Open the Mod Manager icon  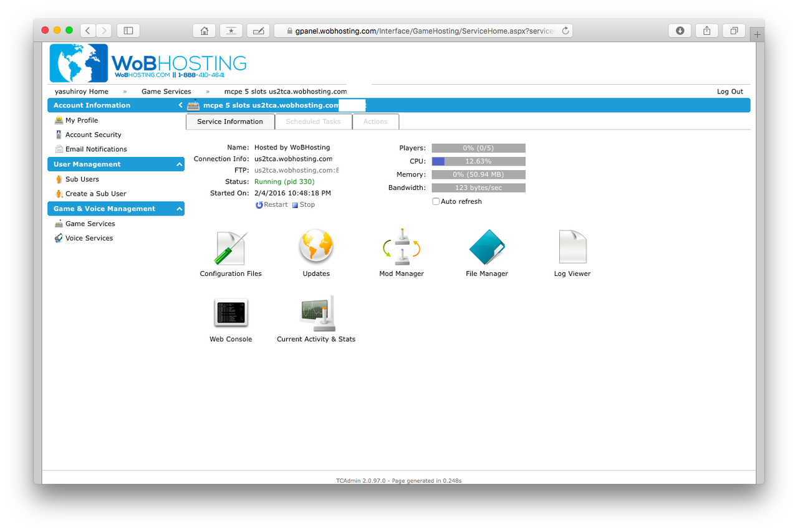coord(401,247)
